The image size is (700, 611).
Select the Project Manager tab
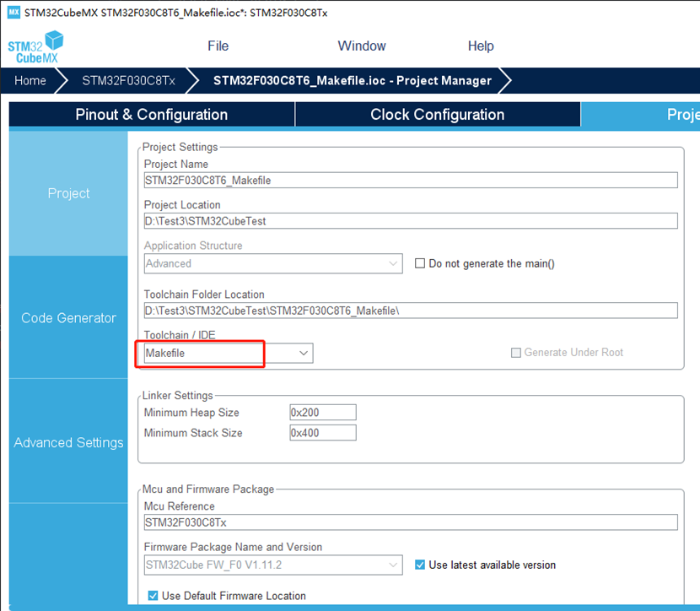[x=640, y=114]
